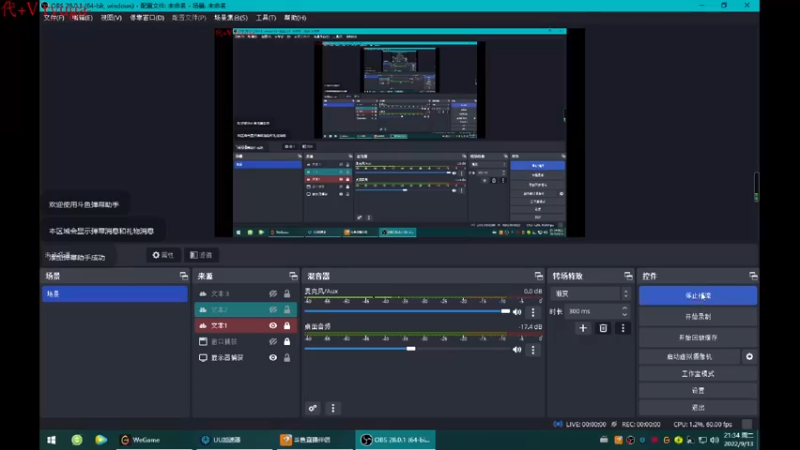The height and width of the screenshot is (450, 800).
Task: Open the 工具(T) menu
Action: pyautogui.click(x=265, y=17)
